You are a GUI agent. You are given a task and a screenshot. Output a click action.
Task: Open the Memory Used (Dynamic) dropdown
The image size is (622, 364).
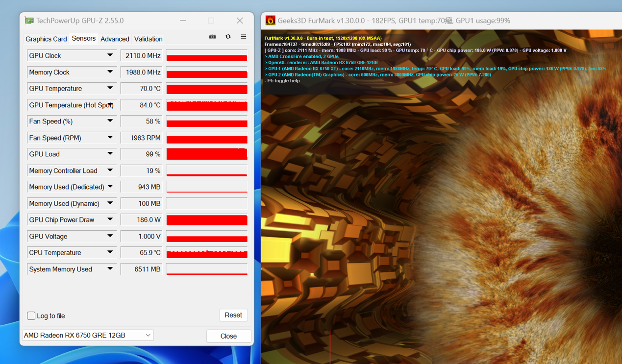pyautogui.click(x=110, y=203)
